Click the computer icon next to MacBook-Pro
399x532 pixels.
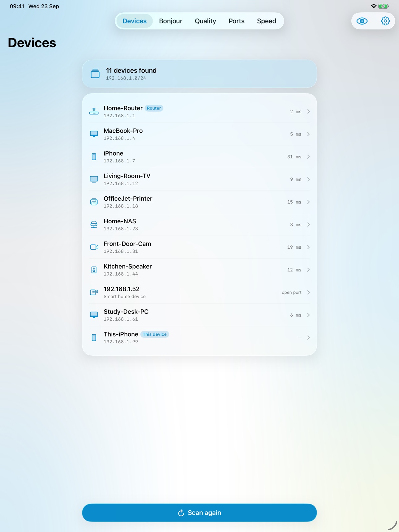94,134
